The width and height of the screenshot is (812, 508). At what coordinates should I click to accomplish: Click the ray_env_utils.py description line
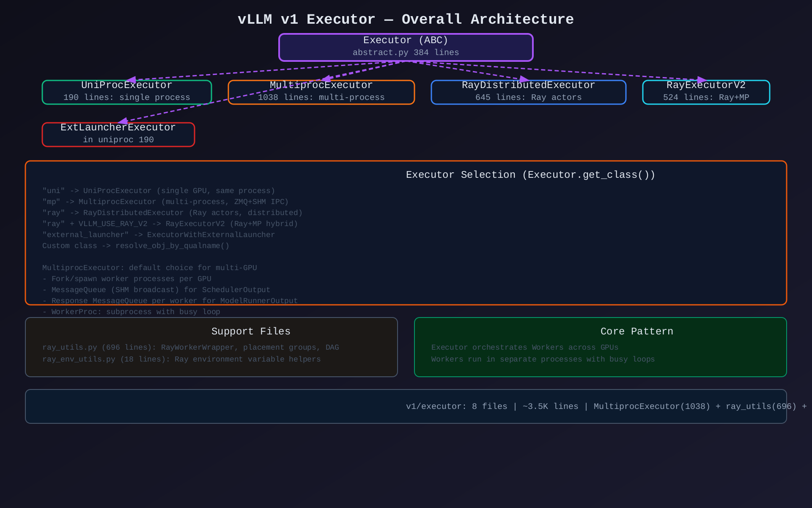181,359
